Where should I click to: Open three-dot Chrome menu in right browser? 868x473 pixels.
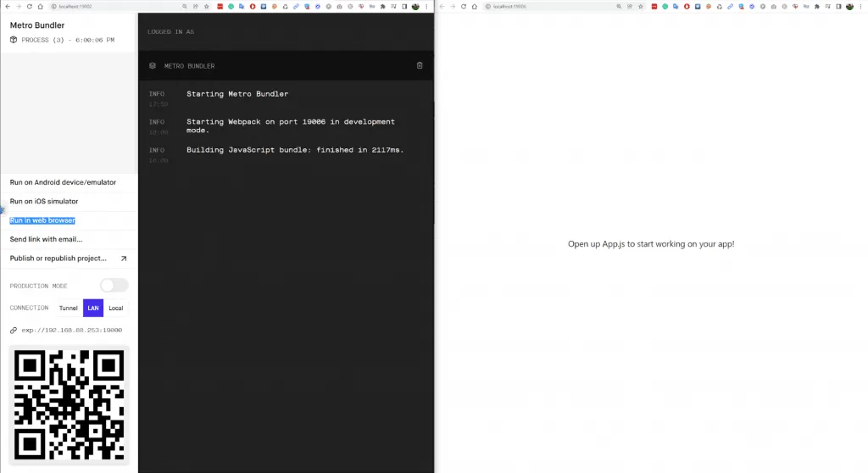tap(860, 7)
